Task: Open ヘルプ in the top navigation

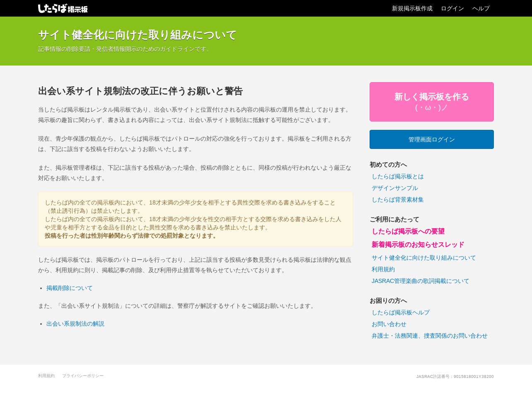Action: (481, 8)
